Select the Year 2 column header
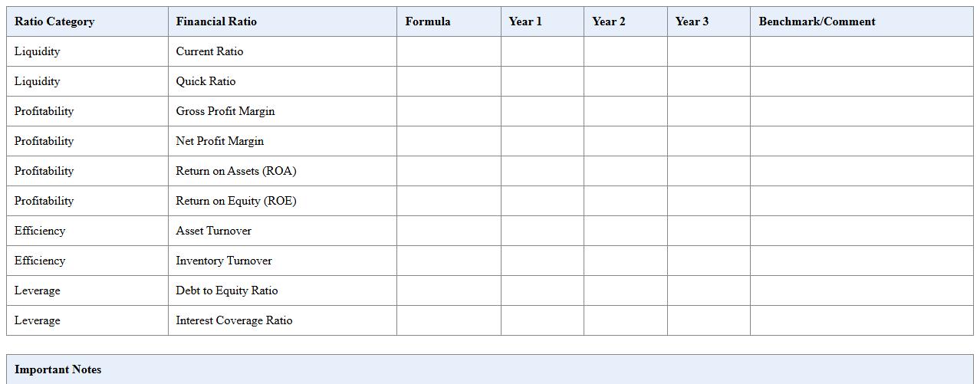980x384 pixels. click(609, 21)
